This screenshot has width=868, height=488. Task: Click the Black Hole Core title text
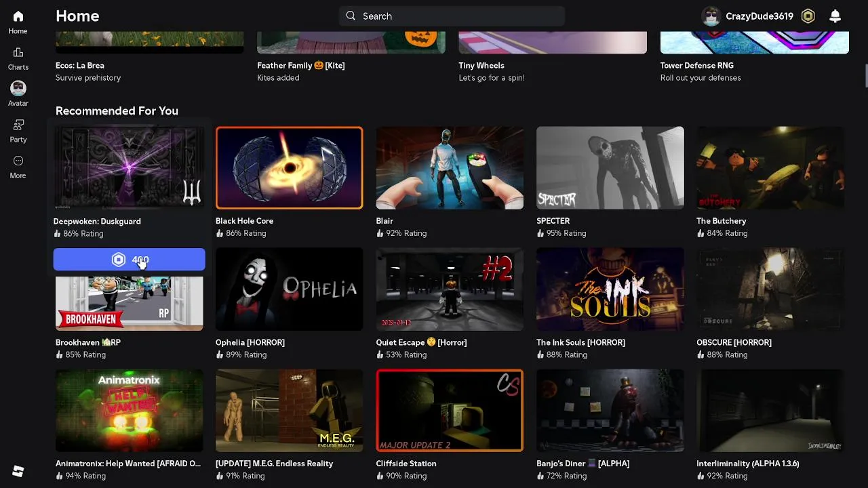pyautogui.click(x=244, y=221)
